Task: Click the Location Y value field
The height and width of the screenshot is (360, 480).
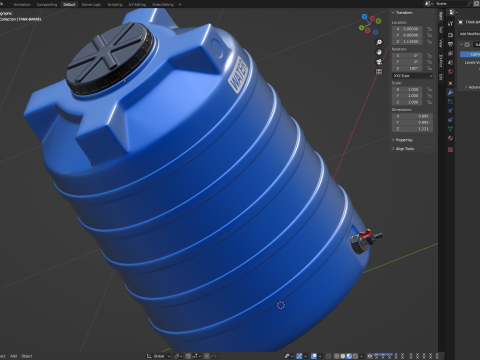Action: coord(407,35)
